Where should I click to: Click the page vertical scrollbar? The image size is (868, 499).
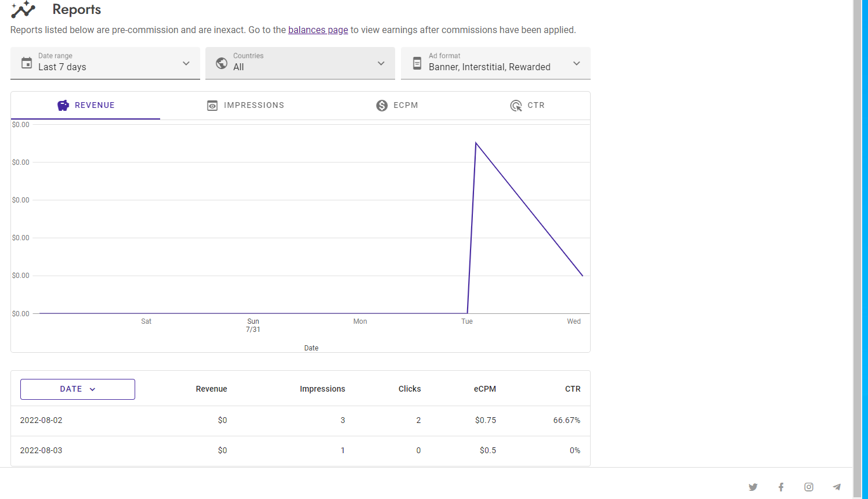(x=857, y=232)
